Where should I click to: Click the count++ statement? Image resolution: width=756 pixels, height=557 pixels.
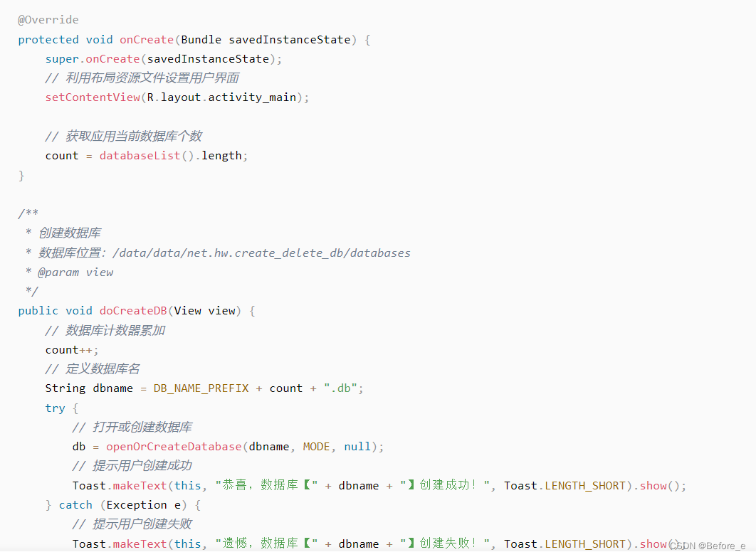(71, 350)
